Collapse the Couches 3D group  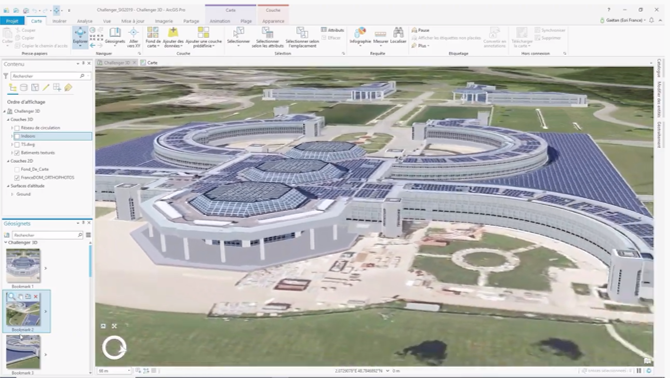tap(8, 120)
